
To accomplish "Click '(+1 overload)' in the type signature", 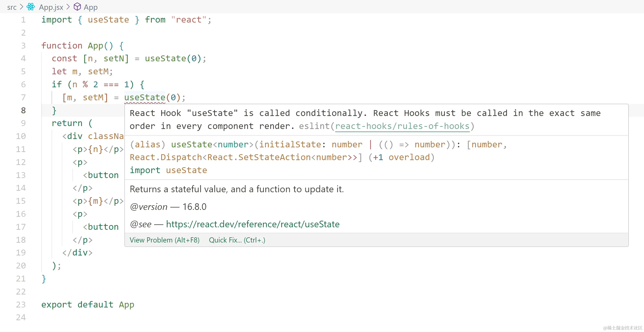I will point(402,157).
